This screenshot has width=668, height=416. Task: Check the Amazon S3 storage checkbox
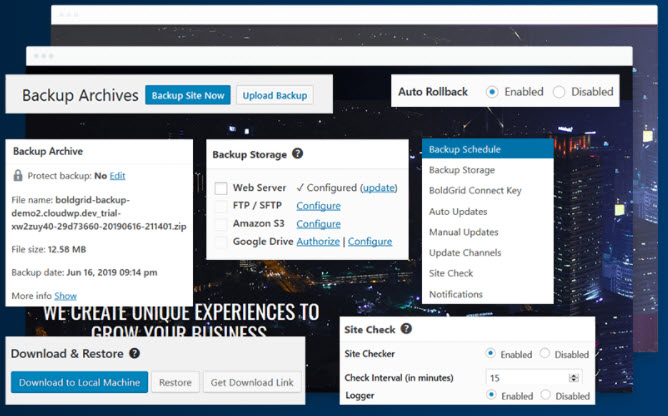click(x=221, y=224)
